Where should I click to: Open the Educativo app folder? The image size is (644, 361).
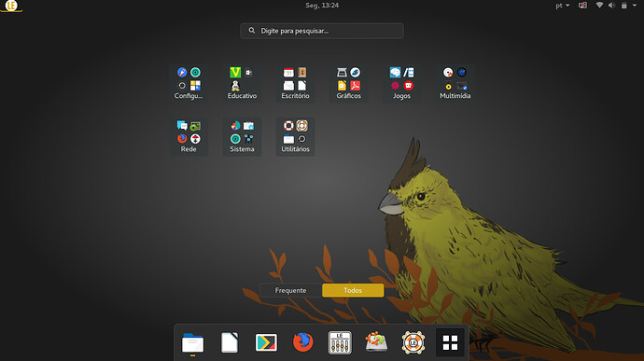point(242,83)
